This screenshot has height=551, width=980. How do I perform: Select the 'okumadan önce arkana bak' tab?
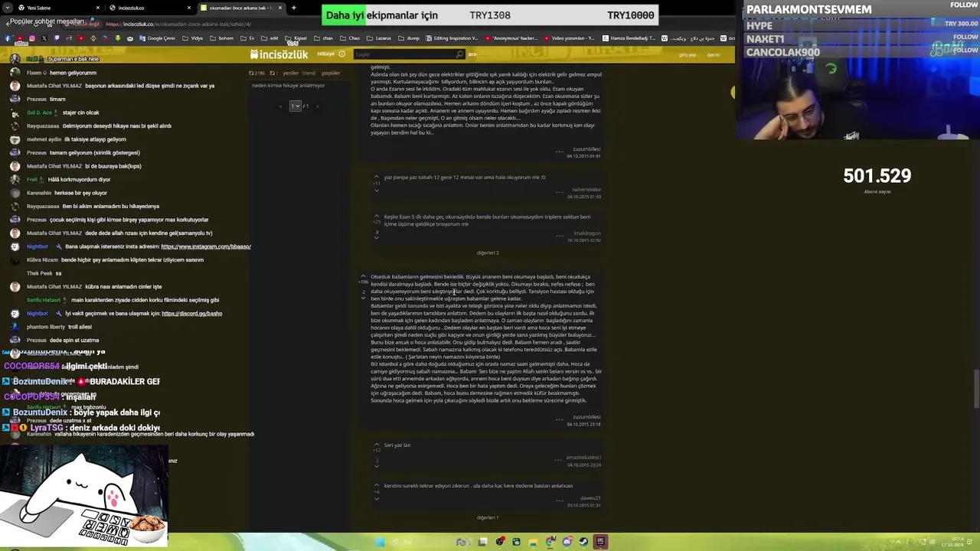click(240, 8)
